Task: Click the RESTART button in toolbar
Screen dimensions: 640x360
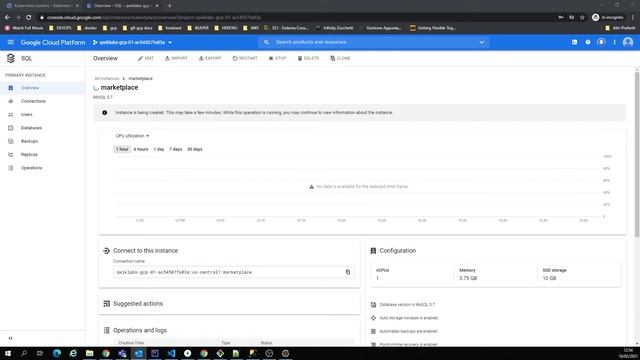Action: [245, 58]
